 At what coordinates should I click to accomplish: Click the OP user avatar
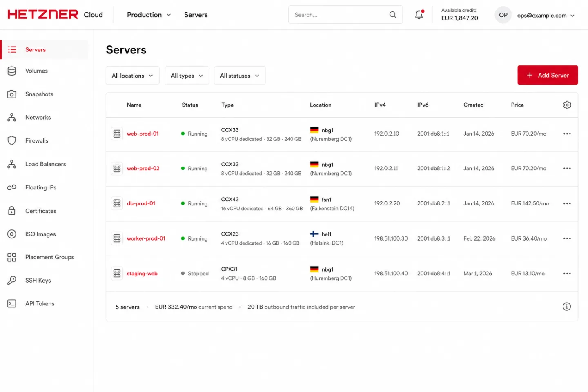click(503, 15)
